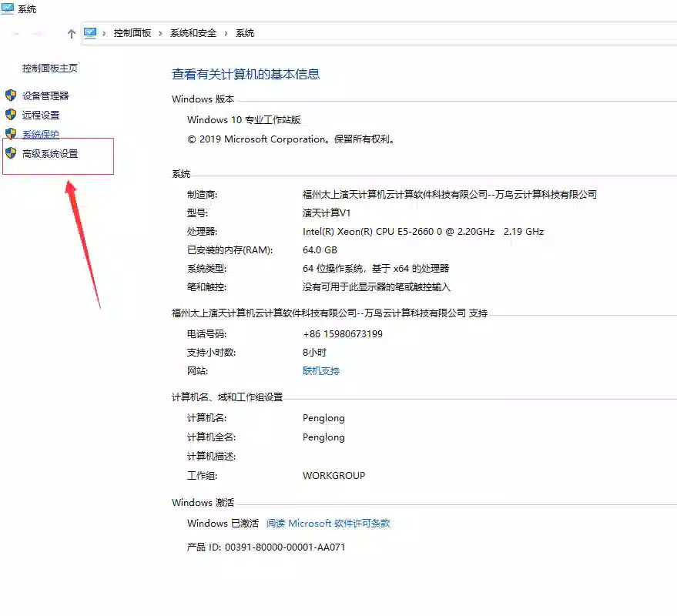Image resolution: width=677 pixels, height=616 pixels.
Task: Open 高级系统设置 link
Action: tap(50, 154)
